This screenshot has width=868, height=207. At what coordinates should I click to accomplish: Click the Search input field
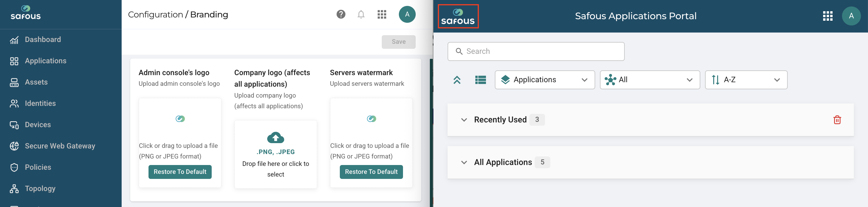(x=536, y=51)
